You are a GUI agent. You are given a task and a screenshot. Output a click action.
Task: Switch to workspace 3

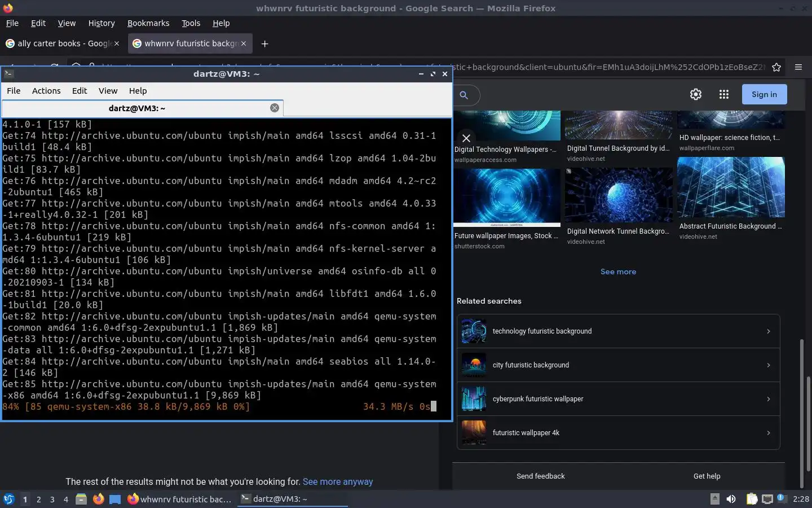[52, 499]
